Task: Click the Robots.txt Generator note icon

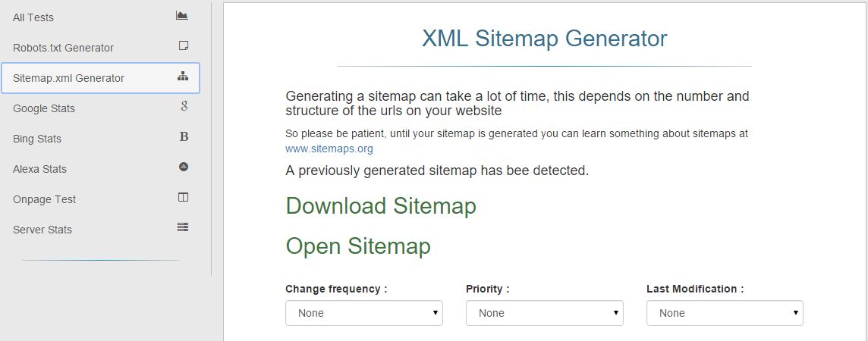Action: click(183, 45)
